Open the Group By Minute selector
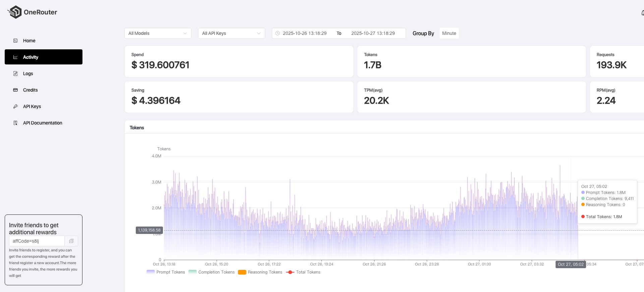 [449, 33]
